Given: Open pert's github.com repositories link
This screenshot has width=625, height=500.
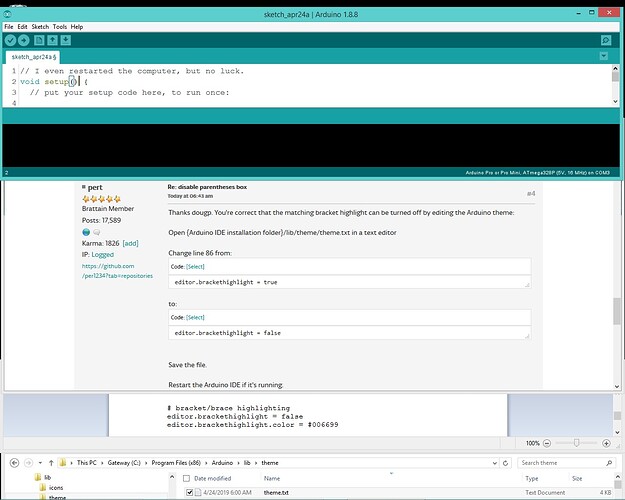Looking at the screenshot, I should [x=117, y=271].
